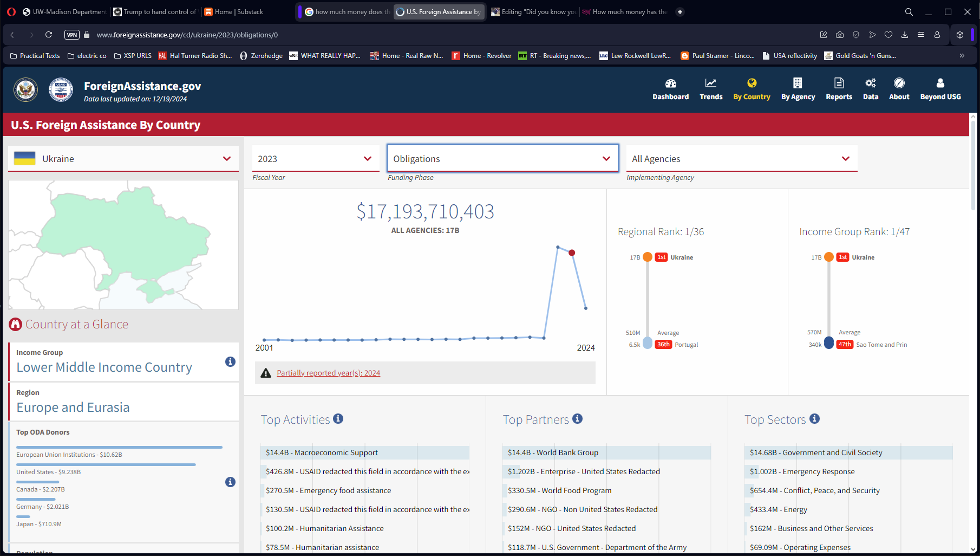Click Partially reported year(s): 2024 link

[x=328, y=373]
